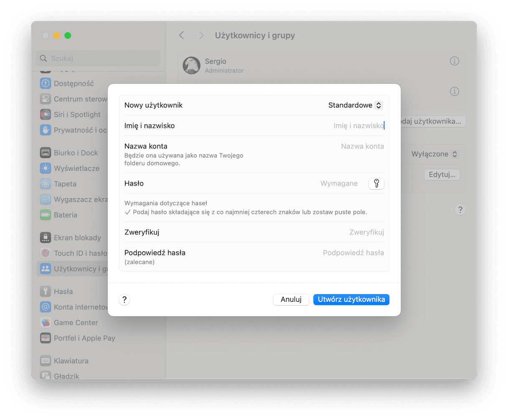Select Użytkownicy i grupy in sidebar

[73, 268]
